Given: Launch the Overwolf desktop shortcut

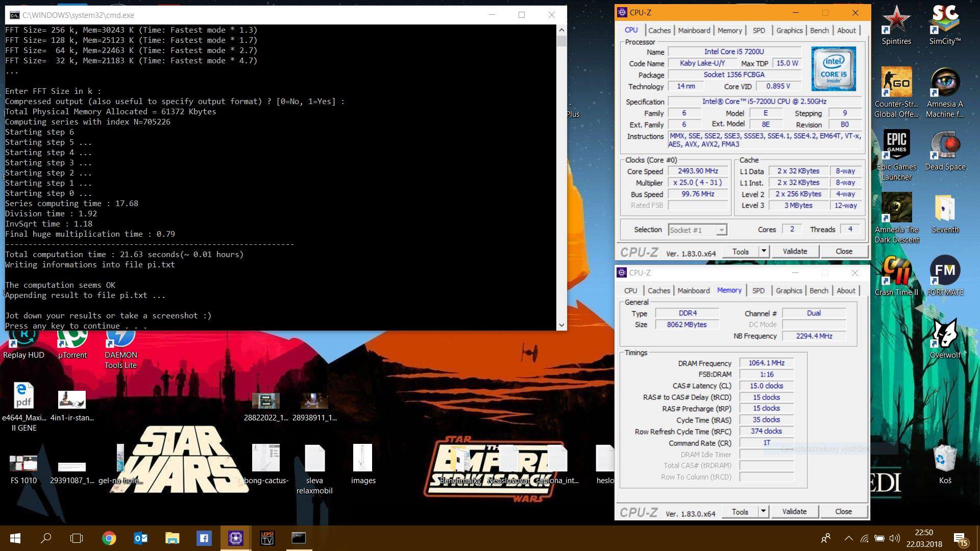Looking at the screenshot, I should 945,339.
